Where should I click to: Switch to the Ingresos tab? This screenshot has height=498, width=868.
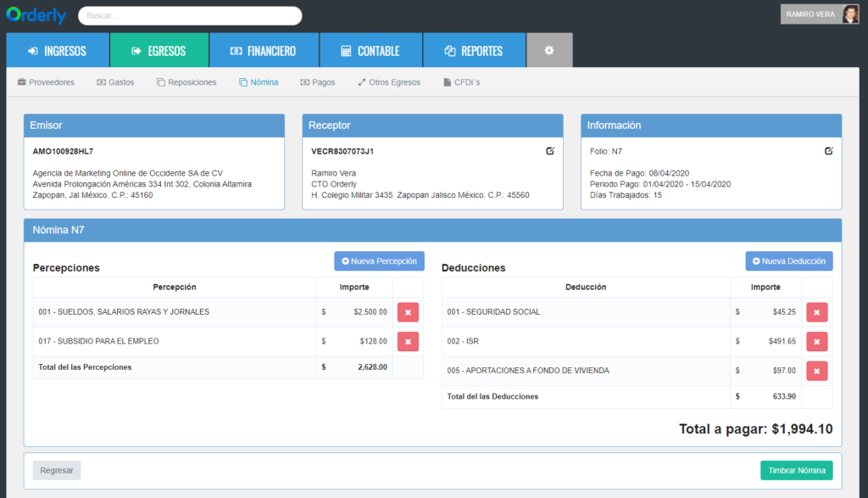point(58,50)
